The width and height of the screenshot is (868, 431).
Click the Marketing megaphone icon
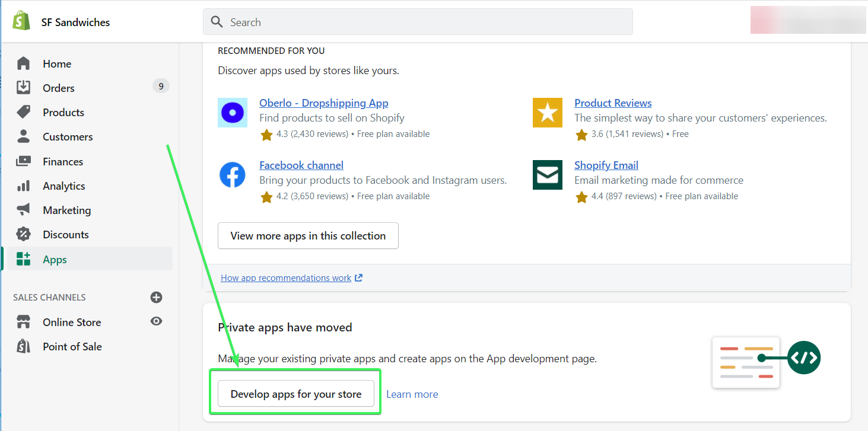tap(23, 210)
